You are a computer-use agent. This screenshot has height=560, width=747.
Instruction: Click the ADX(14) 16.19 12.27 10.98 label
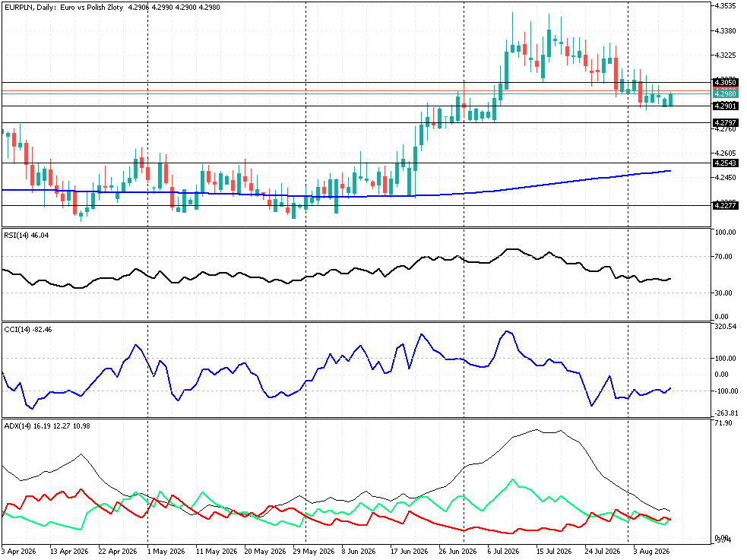46,426
